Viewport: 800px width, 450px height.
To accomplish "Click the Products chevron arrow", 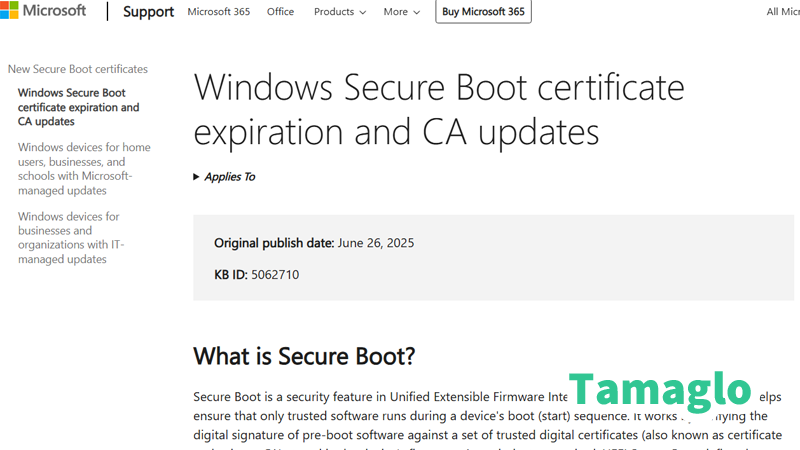I will [x=362, y=13].
